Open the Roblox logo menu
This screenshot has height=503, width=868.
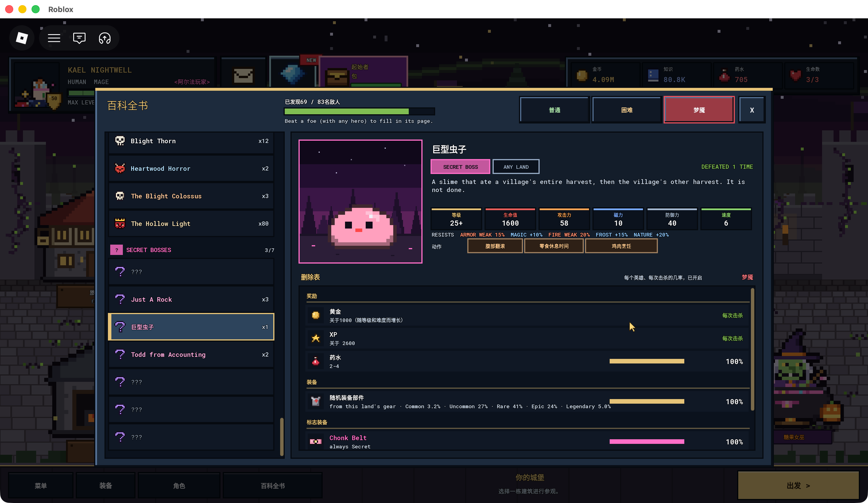click(x=22, y=38)
